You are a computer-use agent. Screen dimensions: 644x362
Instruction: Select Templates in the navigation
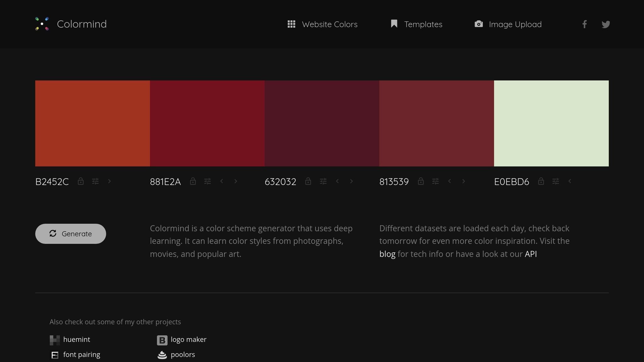pos(423,24)
